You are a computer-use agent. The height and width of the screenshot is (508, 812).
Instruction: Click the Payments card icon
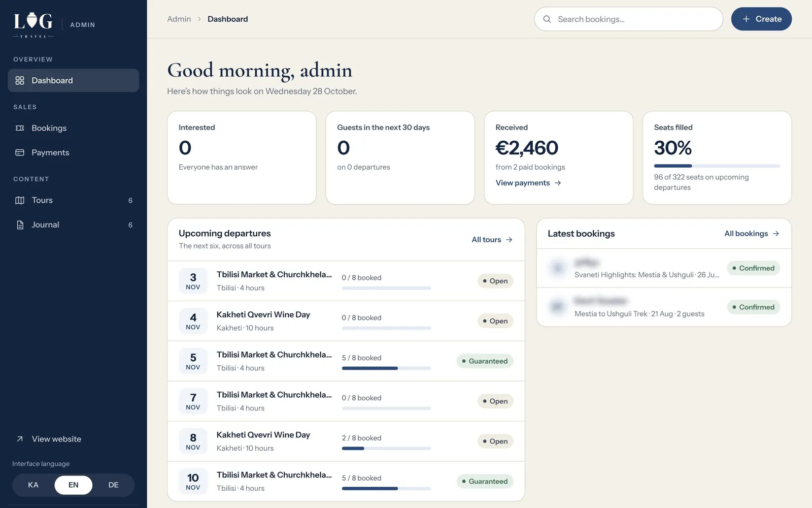(20, 152)
